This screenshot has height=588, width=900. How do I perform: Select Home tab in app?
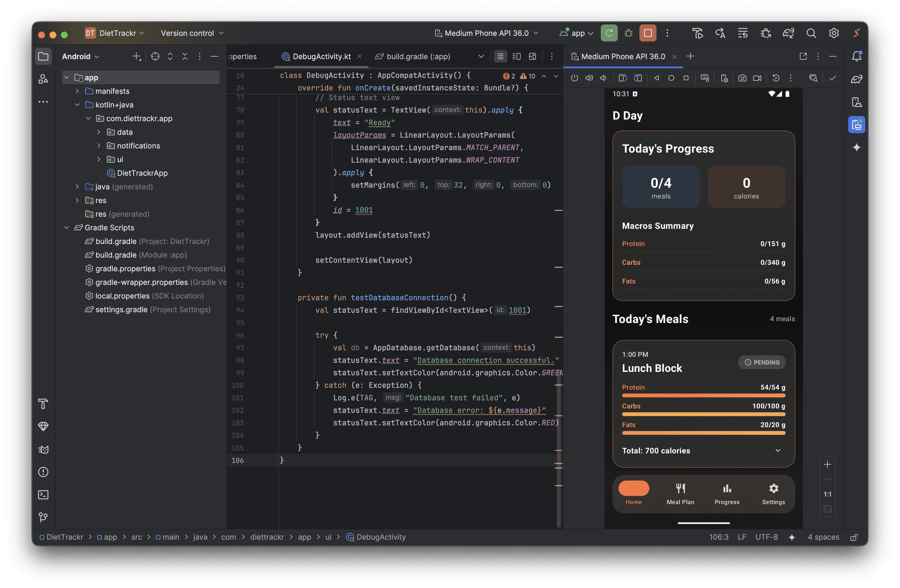[x=633, y=494]
